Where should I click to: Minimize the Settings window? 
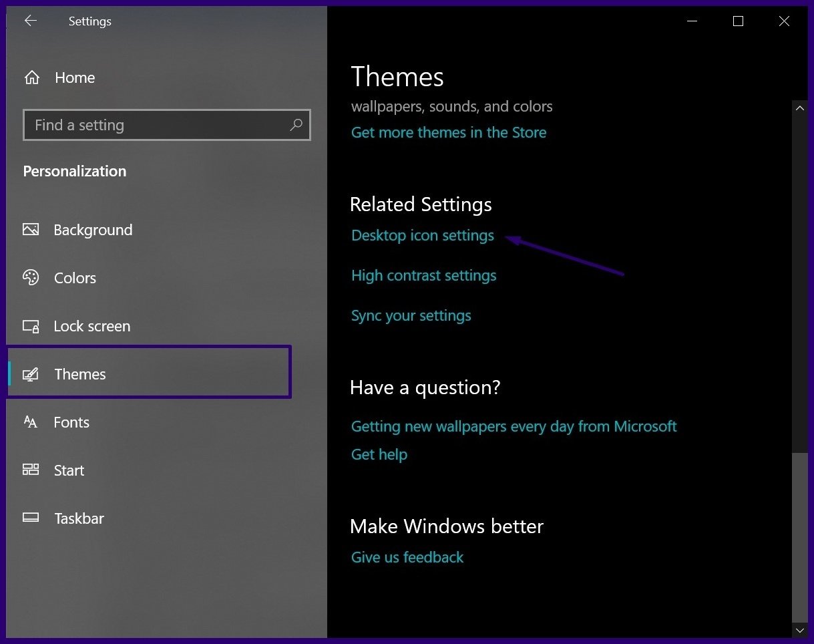pyautogui.click(x=692, y=21)
